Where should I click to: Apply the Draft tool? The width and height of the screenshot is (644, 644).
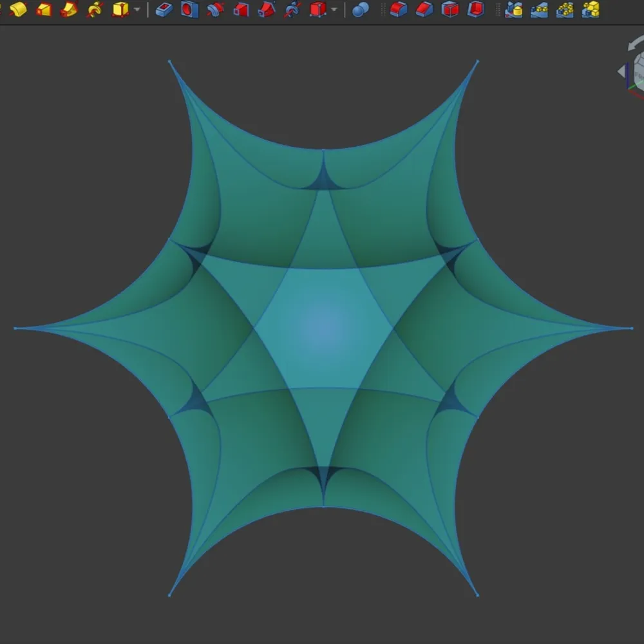(x=450, y=9)
